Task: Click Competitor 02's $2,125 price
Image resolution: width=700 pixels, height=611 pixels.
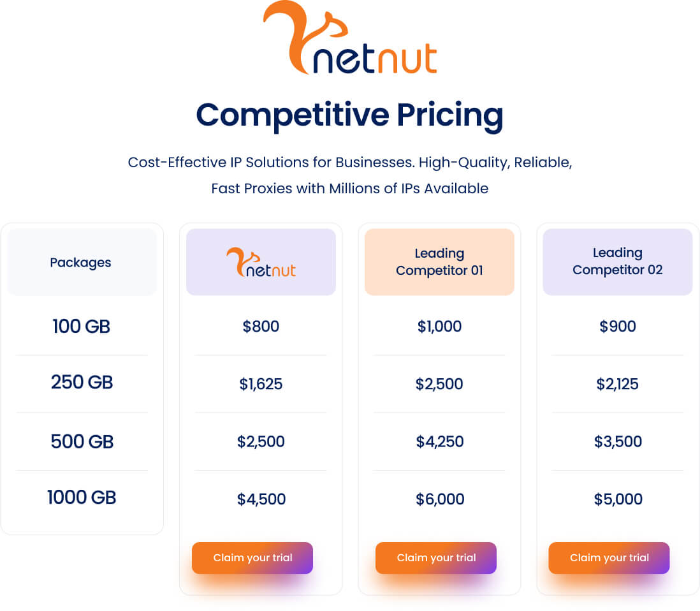Action: [x=617, y=385]
